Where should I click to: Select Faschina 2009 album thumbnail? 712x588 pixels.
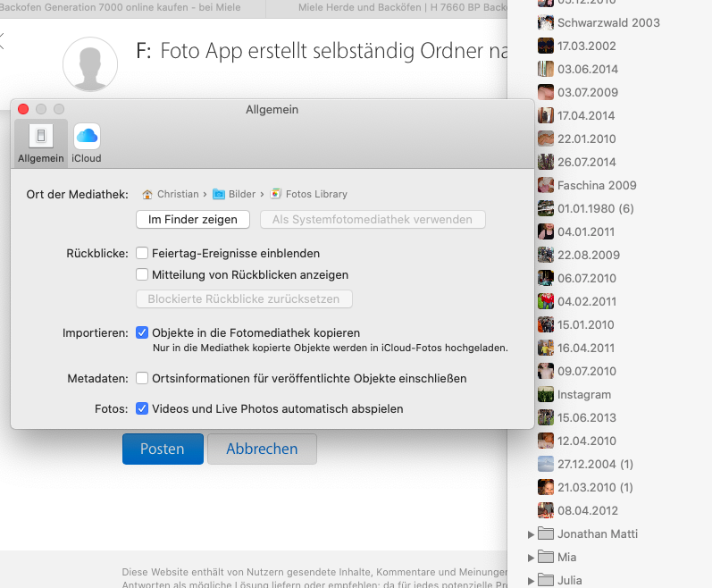click(545, 185)
